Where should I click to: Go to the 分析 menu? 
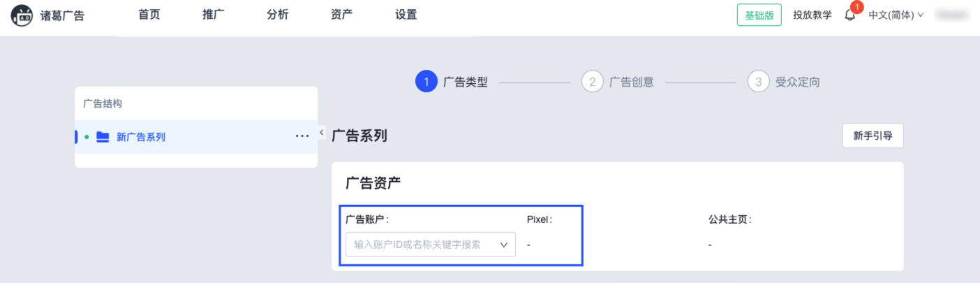(x=278, y=15)
